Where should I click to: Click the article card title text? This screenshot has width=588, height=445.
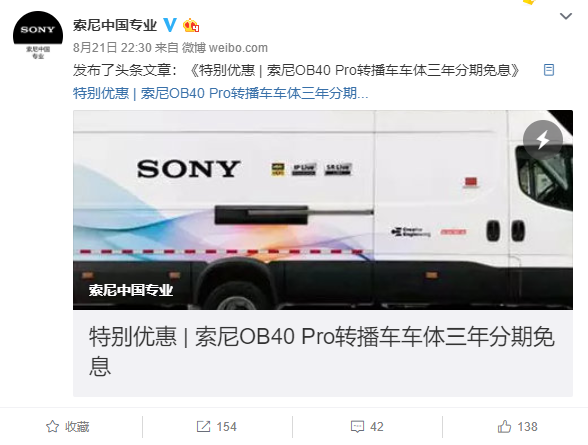click(x=321, y=351)
